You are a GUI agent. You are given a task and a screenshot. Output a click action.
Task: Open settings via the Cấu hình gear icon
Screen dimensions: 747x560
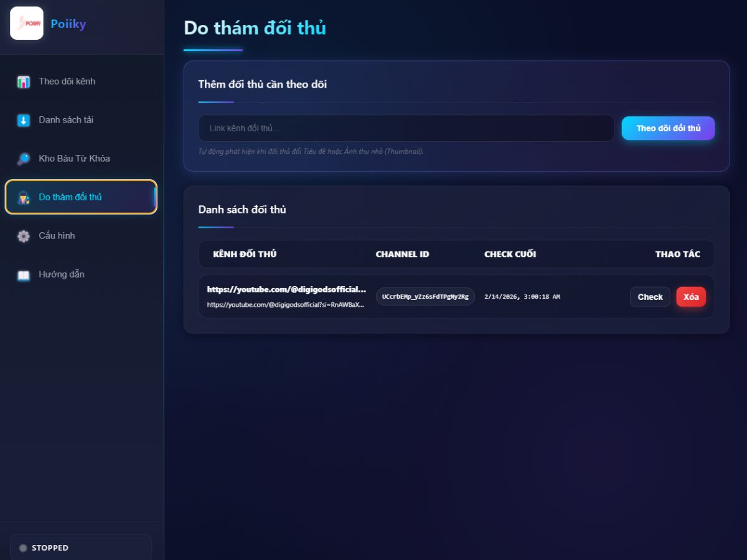click(23, 235)
